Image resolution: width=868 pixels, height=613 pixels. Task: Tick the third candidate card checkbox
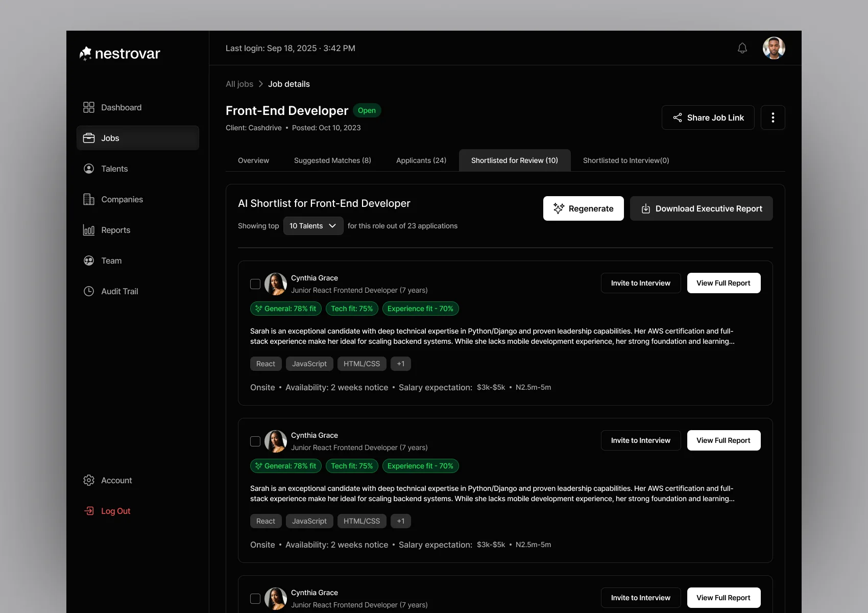255,599
